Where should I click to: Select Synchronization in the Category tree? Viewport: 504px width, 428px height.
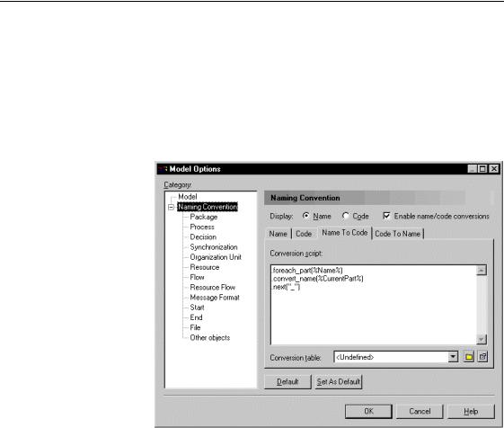tap(214, 247)
